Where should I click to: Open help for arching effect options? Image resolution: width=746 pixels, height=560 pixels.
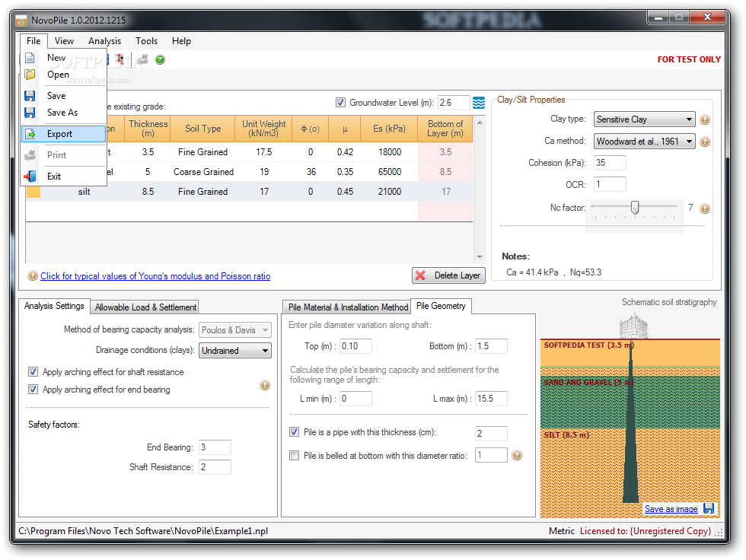tap(265, 385)
